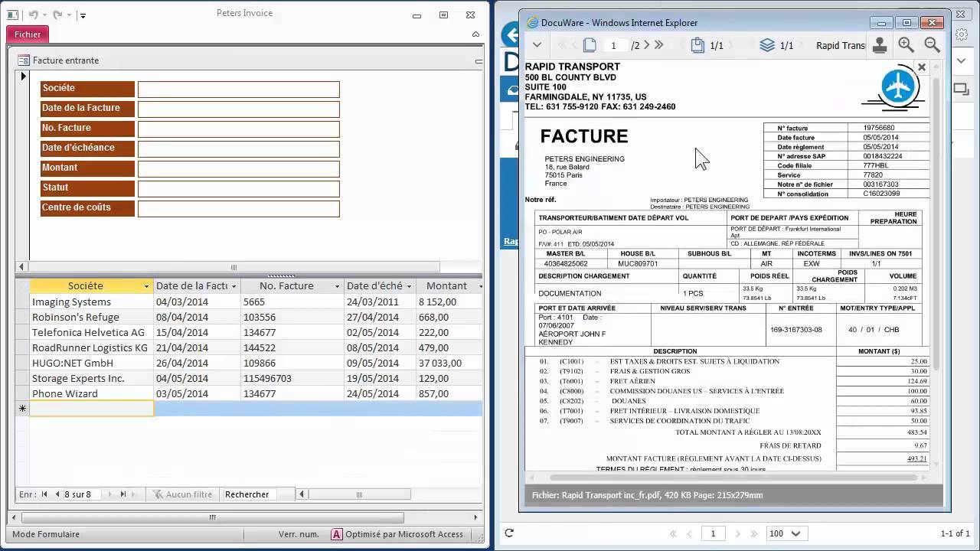Click the Microsoft Access icon in status bar
The width and height of the screenshot is (980, 551).
(336, 534)
